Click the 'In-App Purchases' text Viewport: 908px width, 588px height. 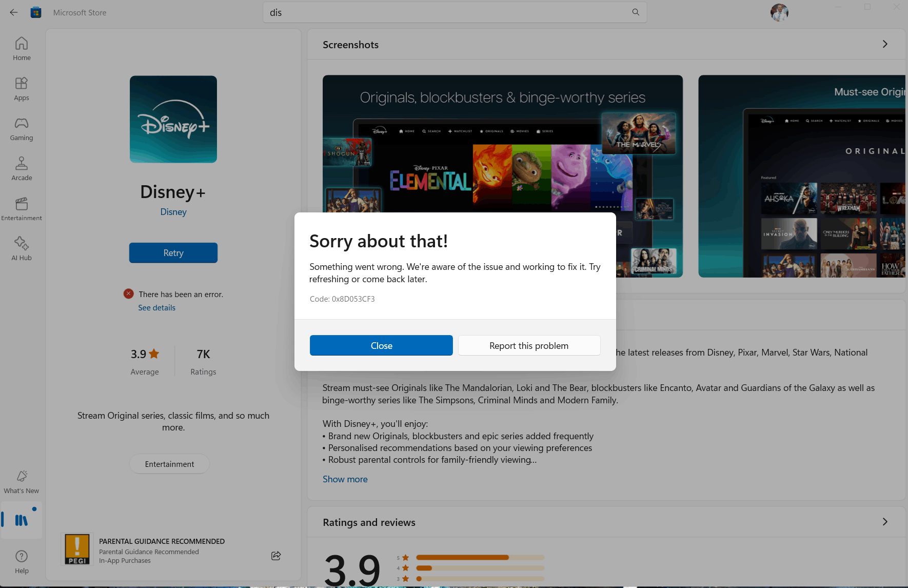pyautogui.click(x=125, y=561)
